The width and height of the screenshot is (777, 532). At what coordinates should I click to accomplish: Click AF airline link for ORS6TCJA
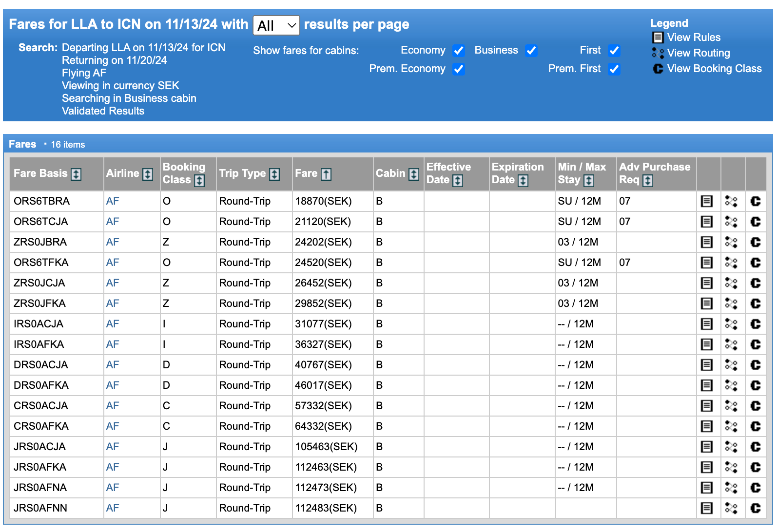(x=113, y=222)
